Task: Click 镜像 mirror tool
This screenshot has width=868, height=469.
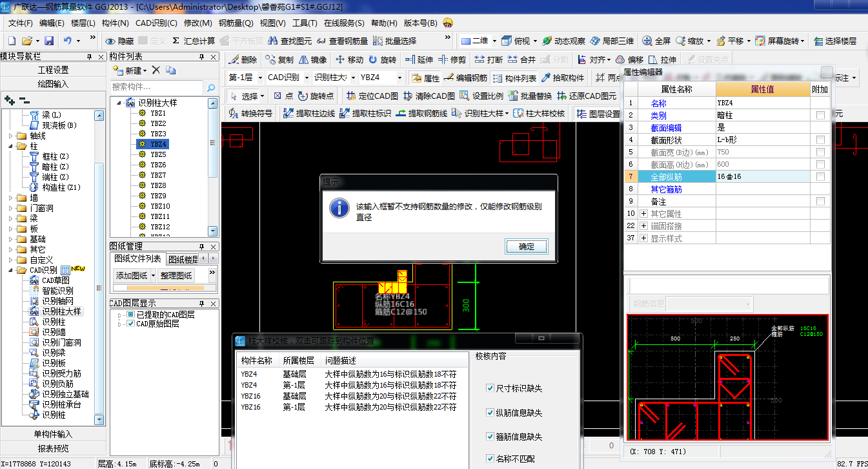Action: (314, 59)
